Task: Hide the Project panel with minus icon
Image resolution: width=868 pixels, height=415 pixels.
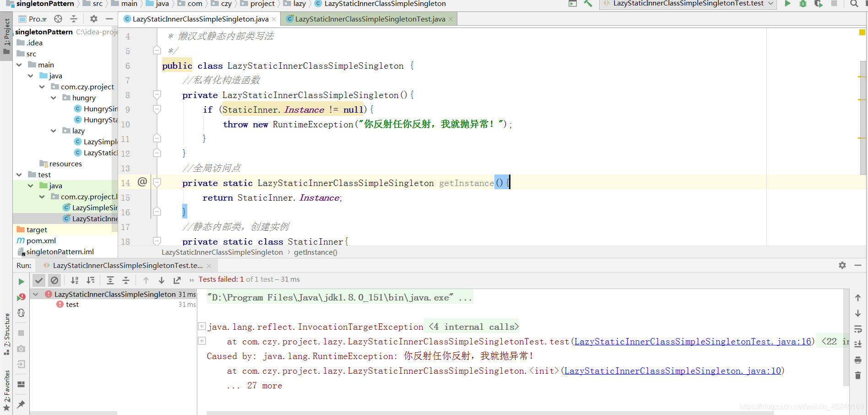Action: (x=109, y=19)
